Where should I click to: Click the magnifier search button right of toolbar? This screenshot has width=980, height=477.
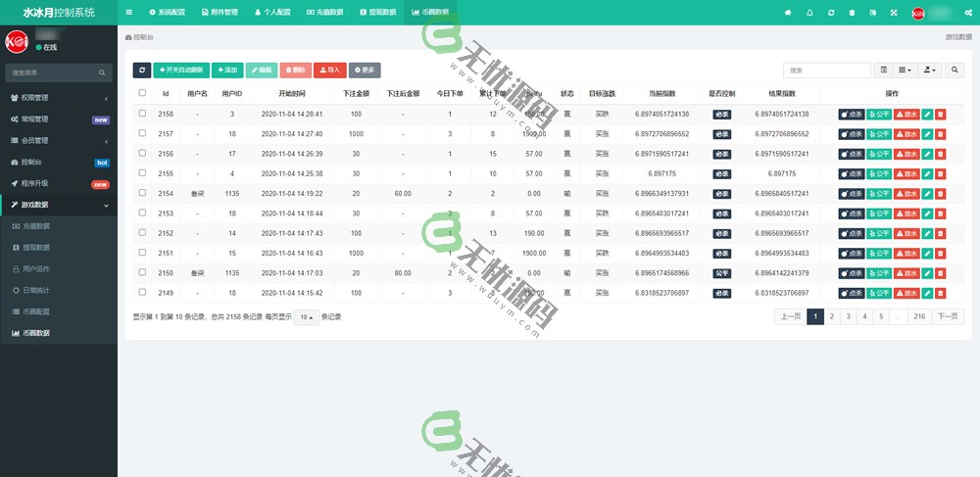955,71
